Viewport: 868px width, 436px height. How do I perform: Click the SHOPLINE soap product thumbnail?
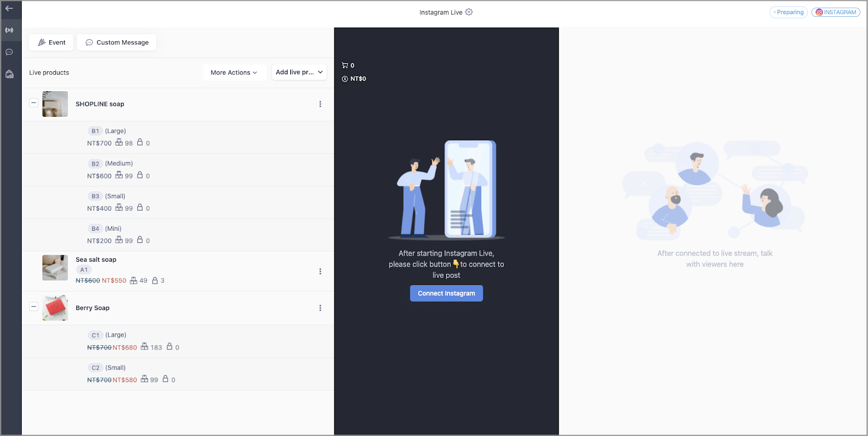point(55,104)
